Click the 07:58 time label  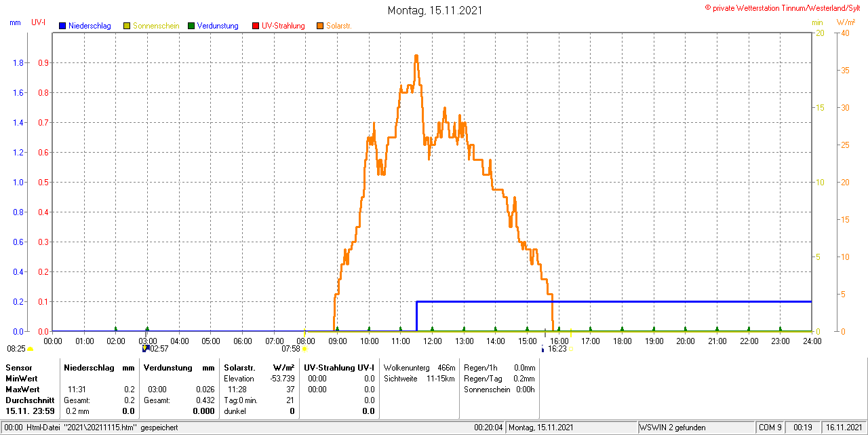pos(291,349)
